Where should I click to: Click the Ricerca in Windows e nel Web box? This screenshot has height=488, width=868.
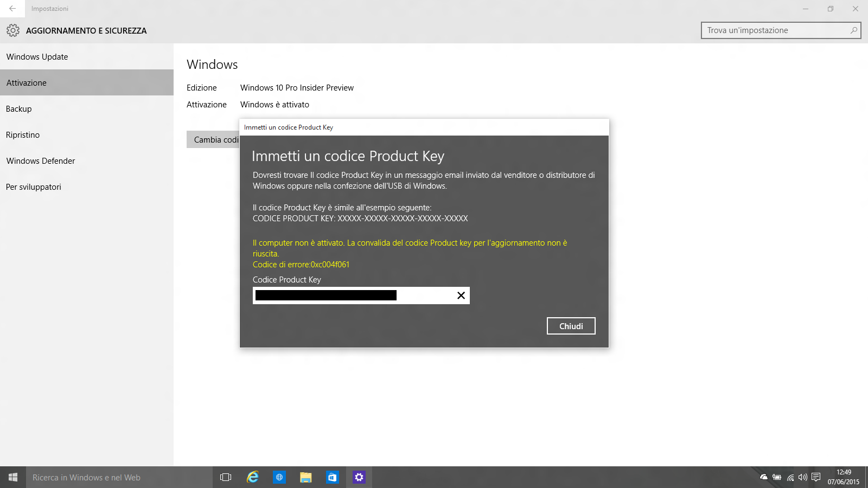click(x=119, y=477)
